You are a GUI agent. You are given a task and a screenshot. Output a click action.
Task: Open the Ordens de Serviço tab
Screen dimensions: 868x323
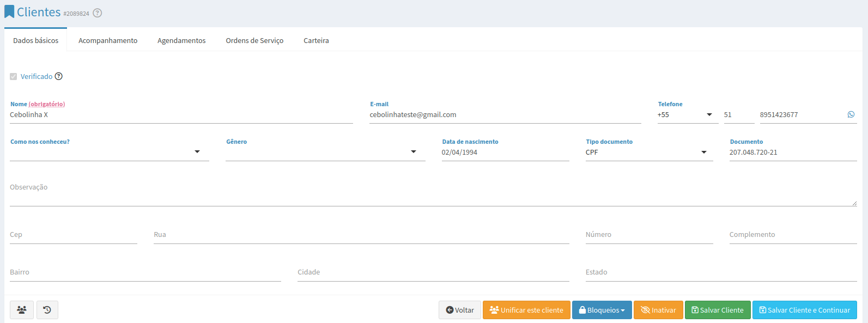point(254,40)
